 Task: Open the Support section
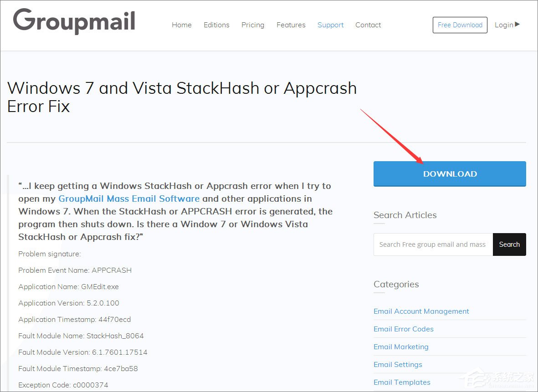[x=330, y=25]
